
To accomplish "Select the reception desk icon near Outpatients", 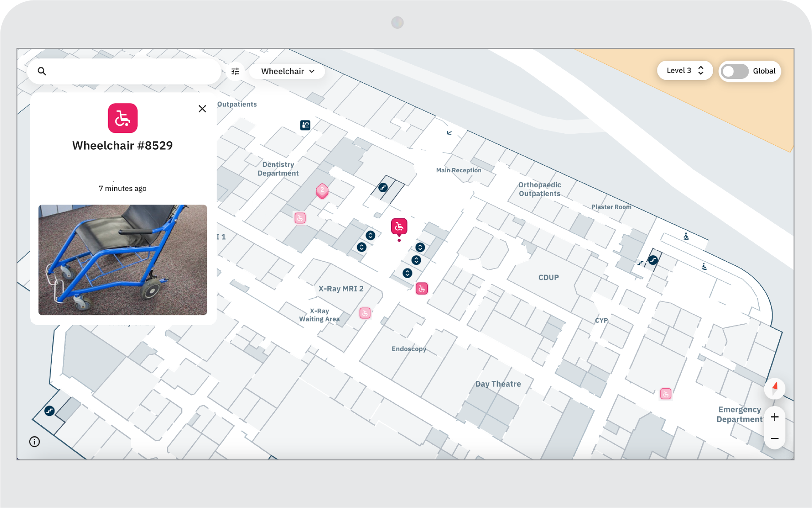I will point(305,125).
